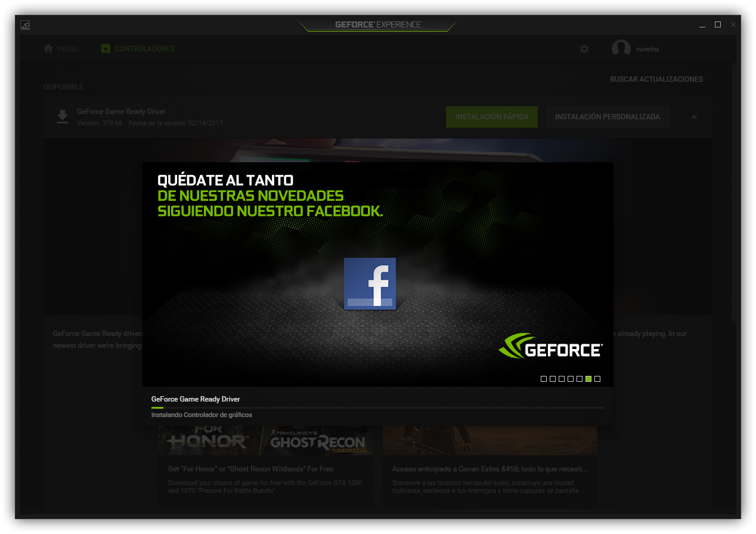Select the second slide indicator square
Viewport: 756px width, 534px height.
(x=553, y=379)
